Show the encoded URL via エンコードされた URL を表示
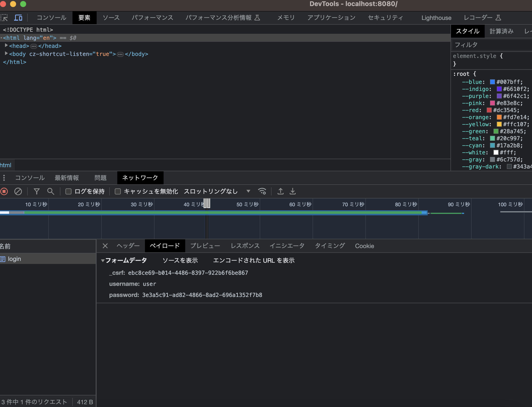This screenshot has width=532, height=407. click(254, 260)
